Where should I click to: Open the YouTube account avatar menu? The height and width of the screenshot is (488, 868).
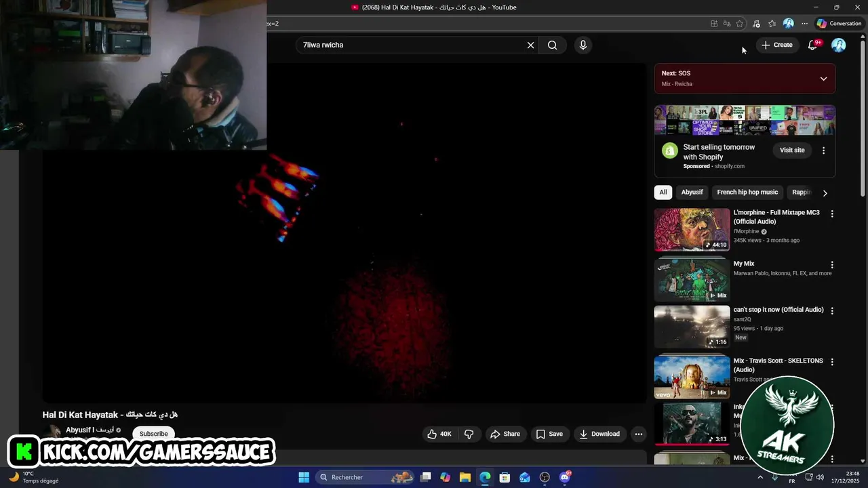(x=839, y=45)
